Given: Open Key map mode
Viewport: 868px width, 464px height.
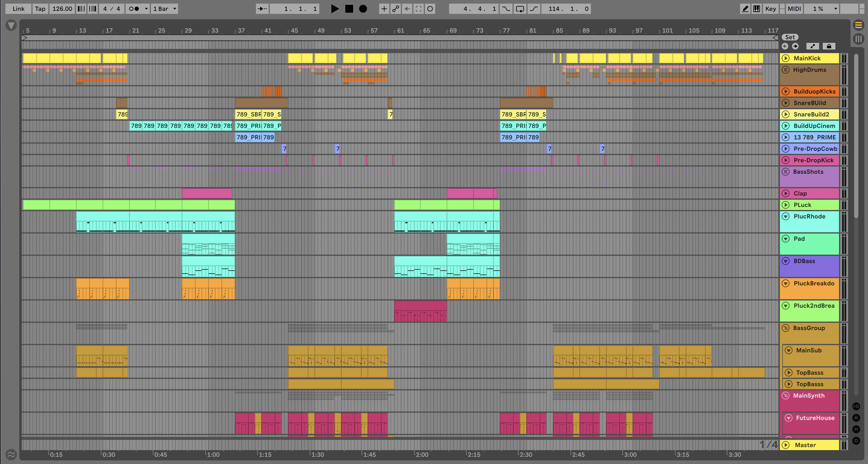Looking at the screenshot, I should click(x=770, y=9).
